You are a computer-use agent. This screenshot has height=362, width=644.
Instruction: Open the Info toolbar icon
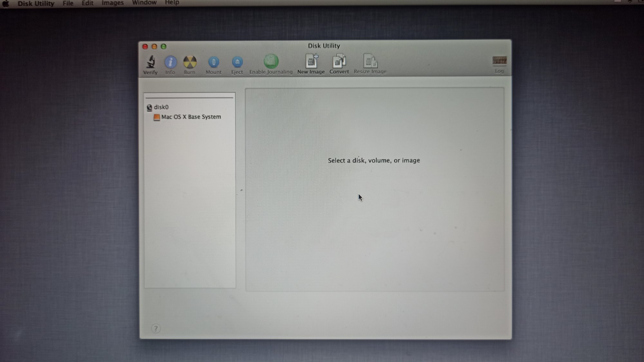coord(170,62)
